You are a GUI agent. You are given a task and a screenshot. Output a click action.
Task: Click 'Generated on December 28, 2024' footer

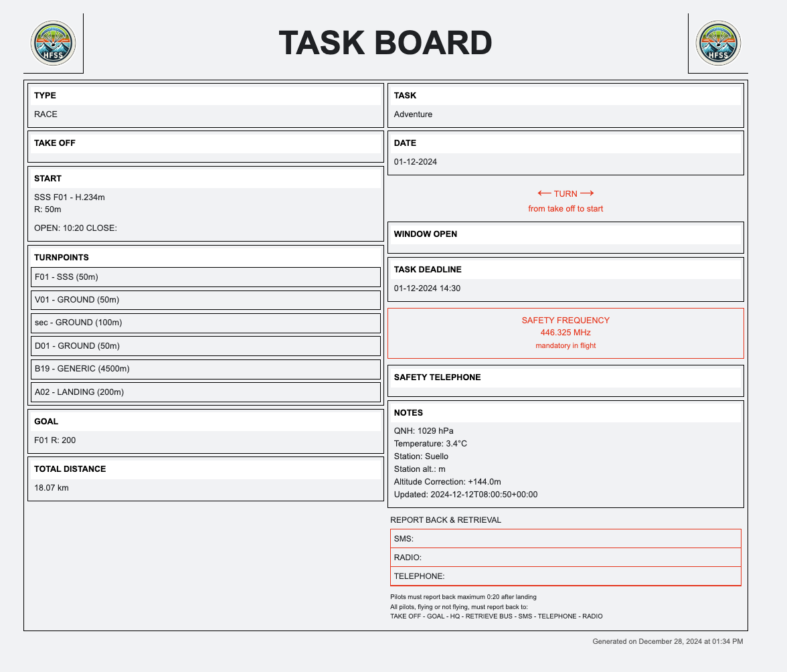pos(668,641)
